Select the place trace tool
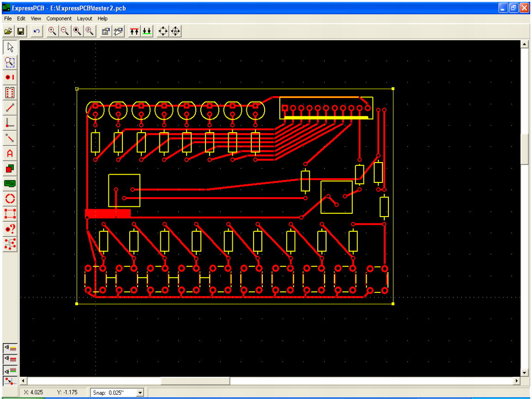532x399 pixels. 10,108
